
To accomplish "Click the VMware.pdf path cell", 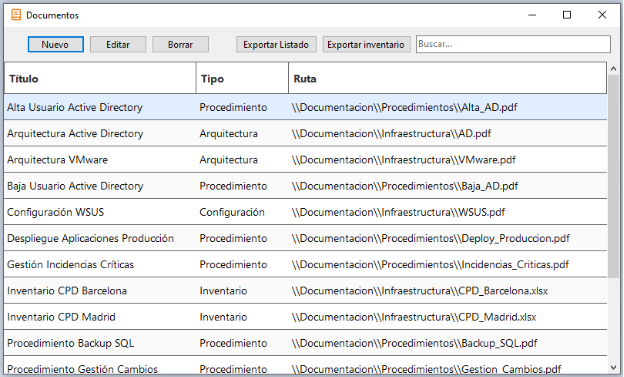I will tap(448, 160).
